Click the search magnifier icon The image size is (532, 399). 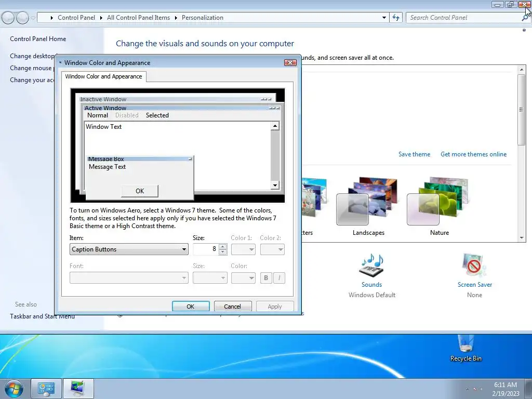[526, 18]
